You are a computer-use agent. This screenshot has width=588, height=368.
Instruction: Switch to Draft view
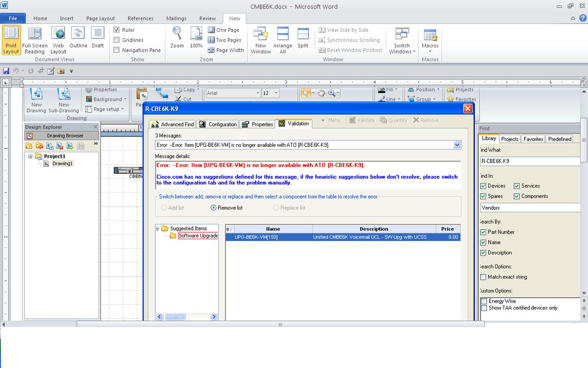click(x=98, y=38)
